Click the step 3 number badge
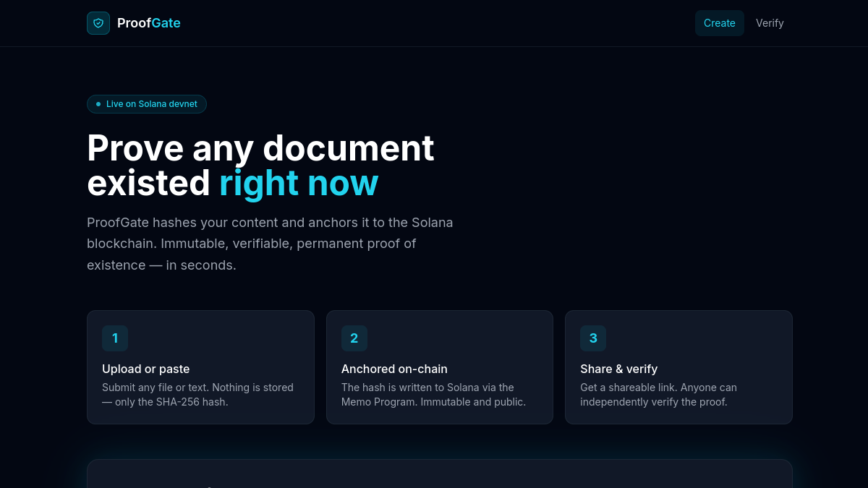This screenshot has width=868, height=488. 593,338
